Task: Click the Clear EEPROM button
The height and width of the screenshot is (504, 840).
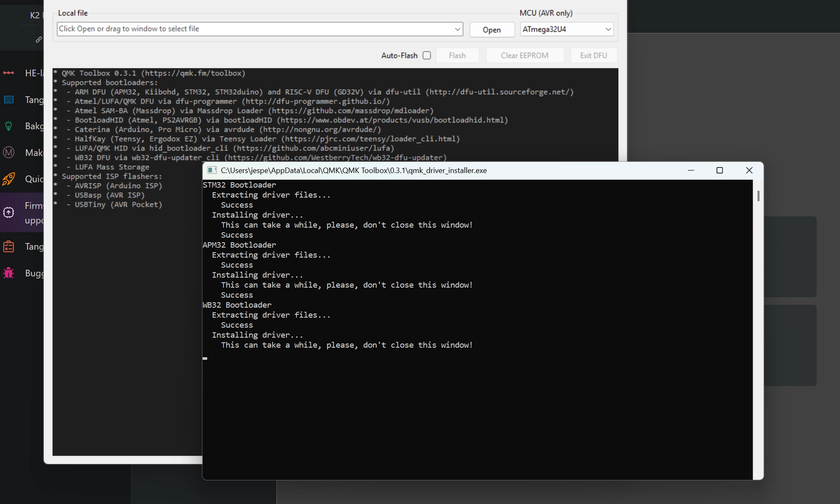Action: pyautogui.click(x=525, y=55)
